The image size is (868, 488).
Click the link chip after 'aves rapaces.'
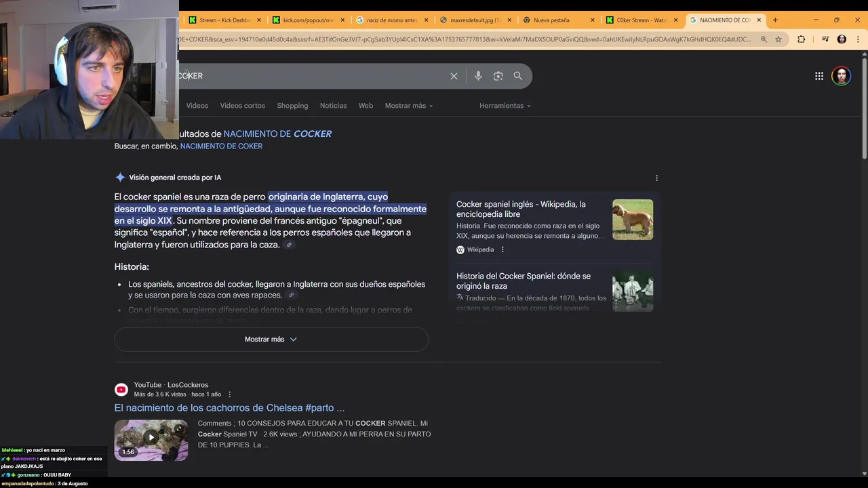coord(292,296)
